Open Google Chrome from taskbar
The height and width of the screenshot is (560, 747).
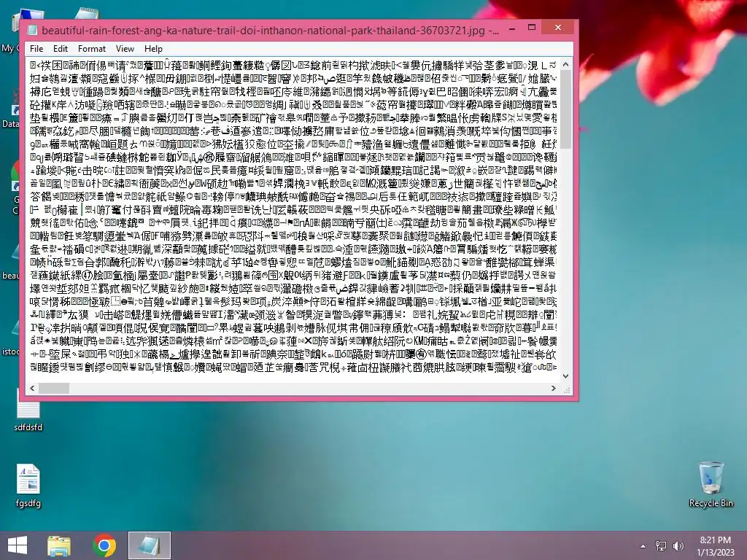click(104, 545)
